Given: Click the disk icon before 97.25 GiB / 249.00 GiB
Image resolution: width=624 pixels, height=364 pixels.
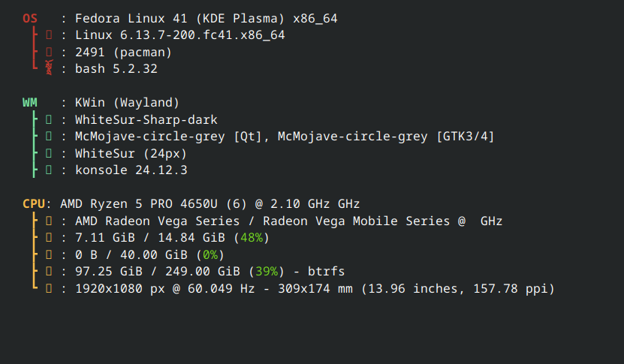Looking at the screenshot, I should pos(49,271).
